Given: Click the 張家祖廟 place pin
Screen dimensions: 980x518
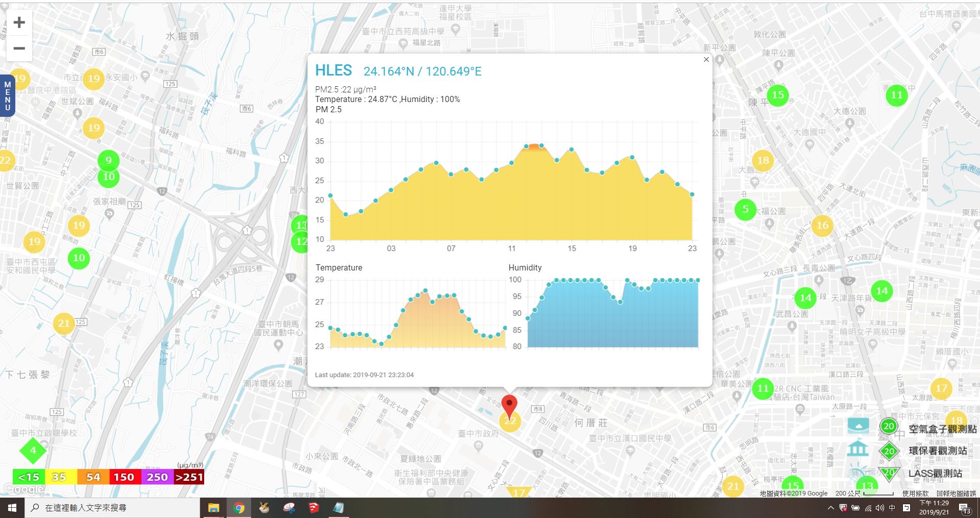Looking at the screenshot, I should click(109, 214).
